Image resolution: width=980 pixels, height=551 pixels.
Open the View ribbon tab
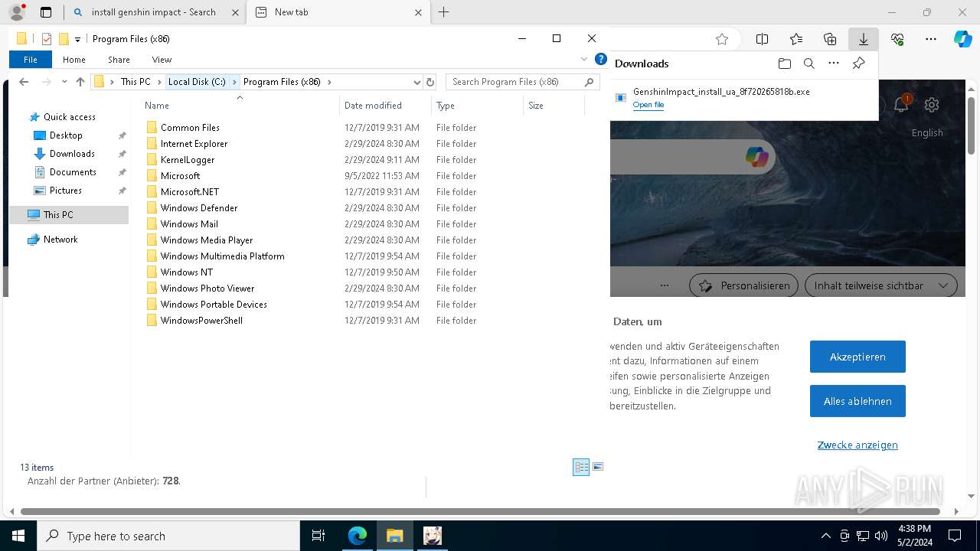coord(162,59)
